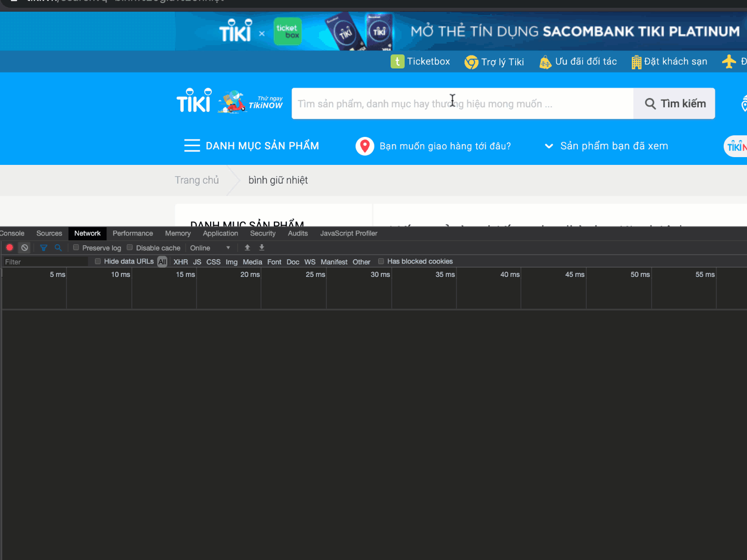Click the 35 ms timeline label
This screenshot has width=747, height=560.
click(x=445, y=274)
